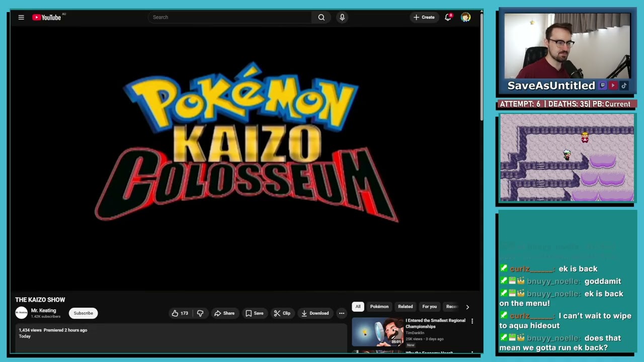The image size is (644, 362).
Task: Click the TikTok icon beside SaveAsUntitled
Action: (x=624, y=85)
